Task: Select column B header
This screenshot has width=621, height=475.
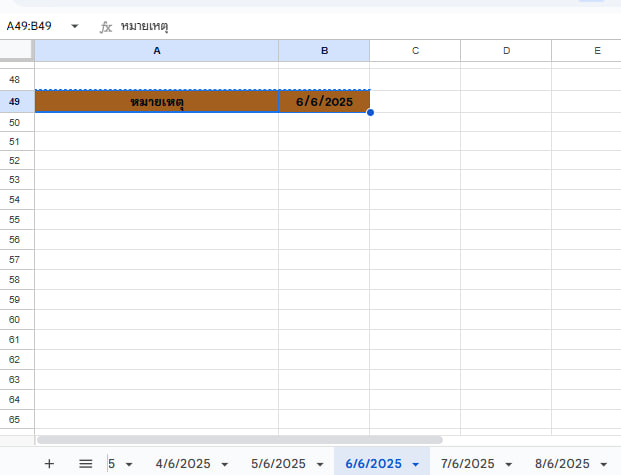Action: point(324,51)
